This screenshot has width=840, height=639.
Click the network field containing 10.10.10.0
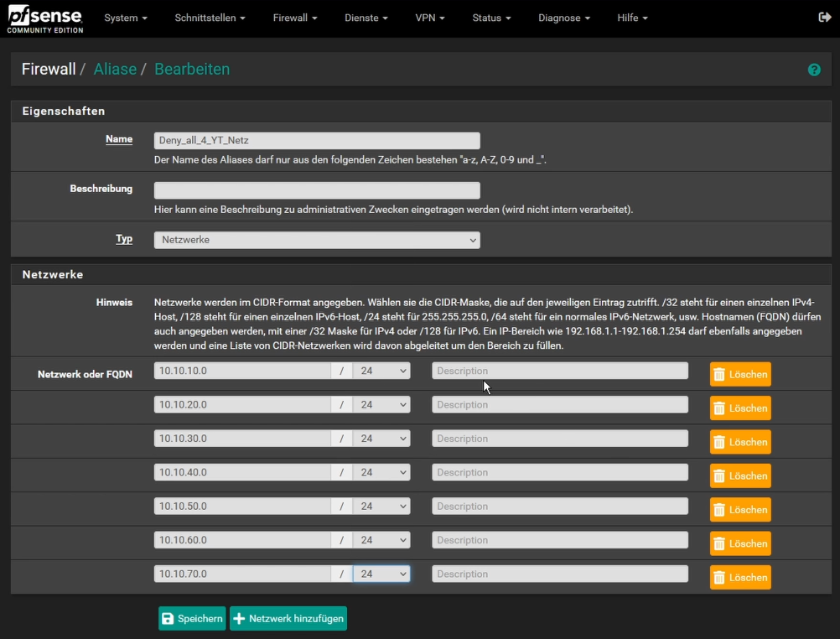242,371
